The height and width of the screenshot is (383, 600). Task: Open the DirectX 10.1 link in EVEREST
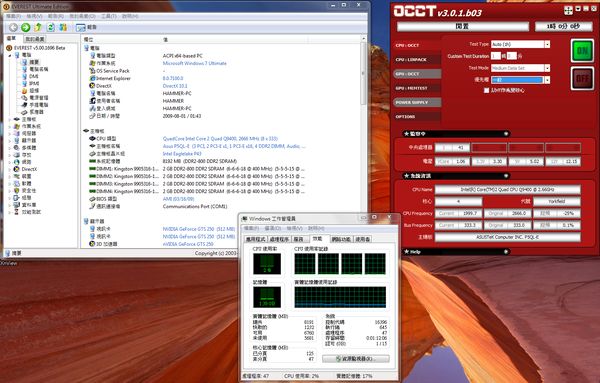coord(175,86)
